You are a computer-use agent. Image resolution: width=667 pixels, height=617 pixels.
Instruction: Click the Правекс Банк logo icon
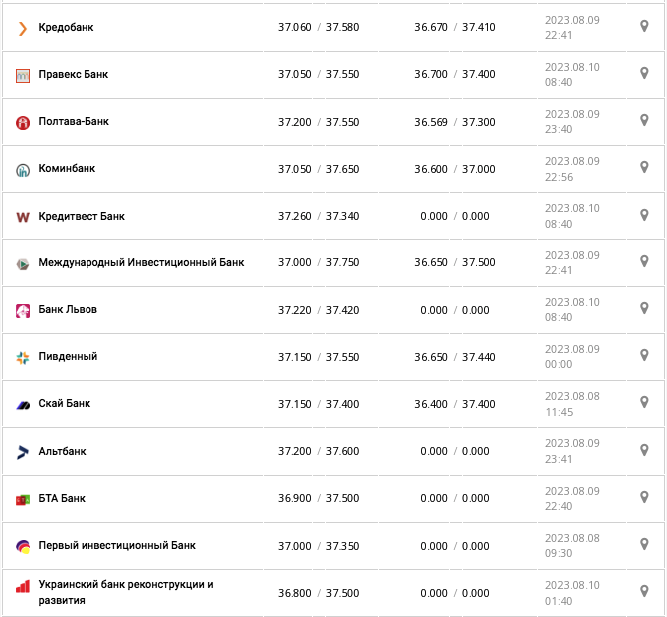tap(22, 75)
